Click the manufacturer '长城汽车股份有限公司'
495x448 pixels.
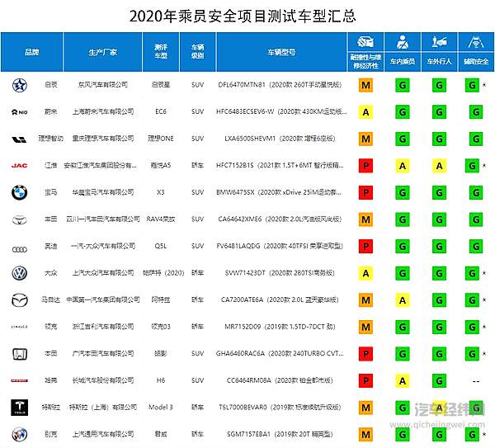coord(103,380)
